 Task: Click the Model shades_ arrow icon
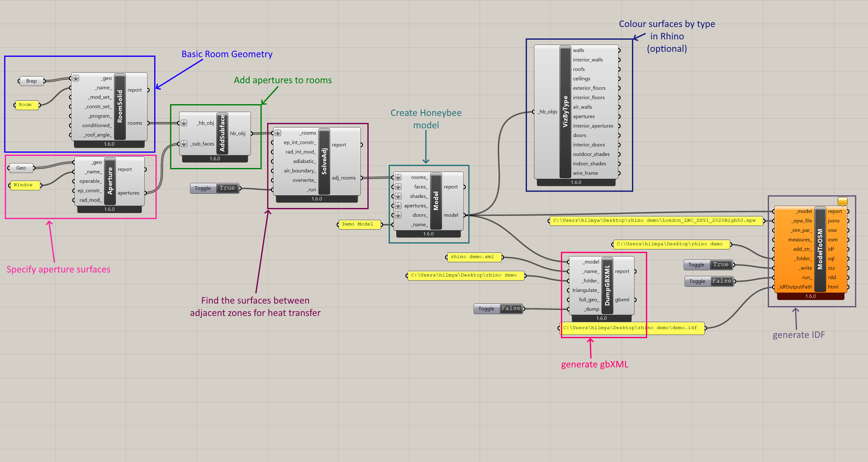pos(398,196)
